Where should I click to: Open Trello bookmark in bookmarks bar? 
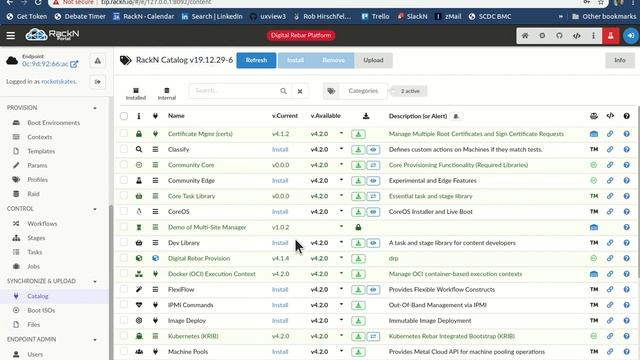[x=375, y=16]
